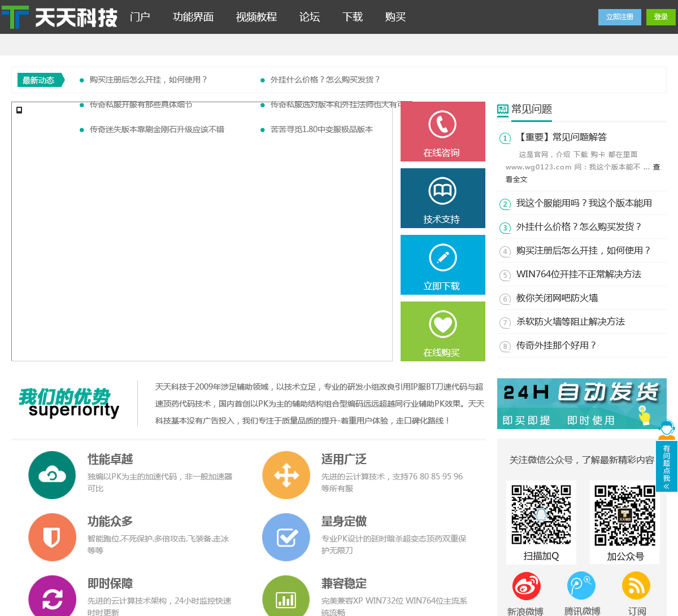The height and width of the screenshot is (616, 678).
Task: Click the 功能众多 heading
Action: pyautogui.click(x=110, y=522)
